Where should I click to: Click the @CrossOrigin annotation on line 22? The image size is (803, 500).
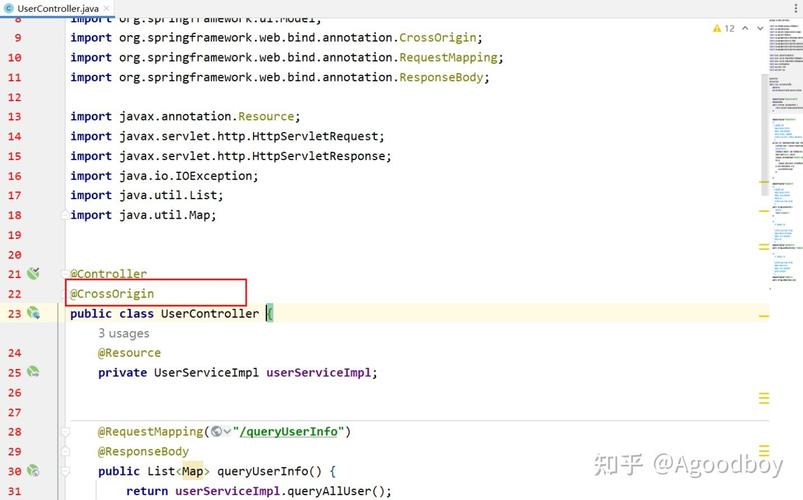click(x=112, y=293)
